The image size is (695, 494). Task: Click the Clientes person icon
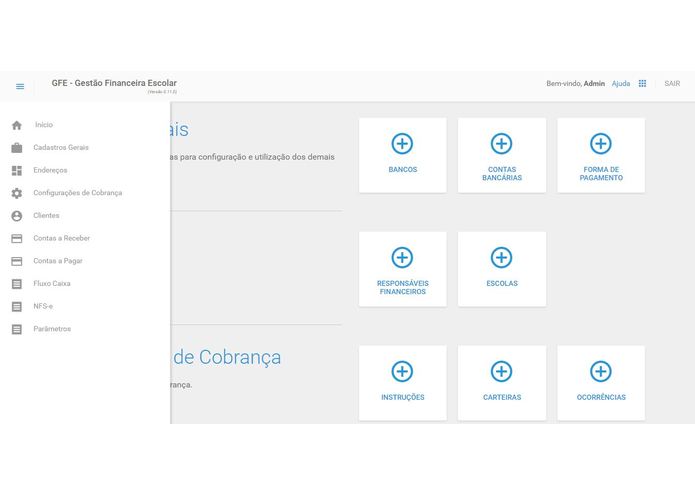(17, 216)
